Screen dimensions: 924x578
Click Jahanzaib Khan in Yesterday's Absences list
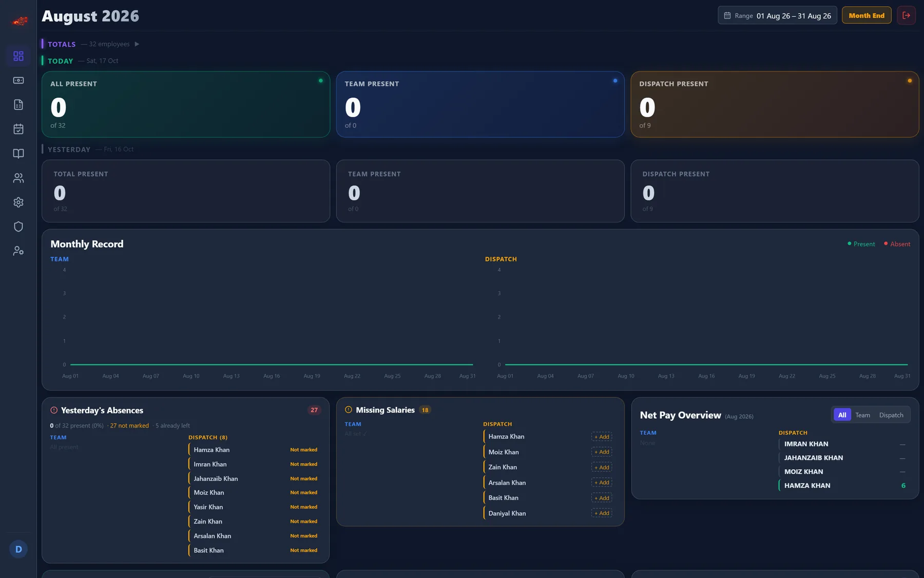(x=216, y=479)
